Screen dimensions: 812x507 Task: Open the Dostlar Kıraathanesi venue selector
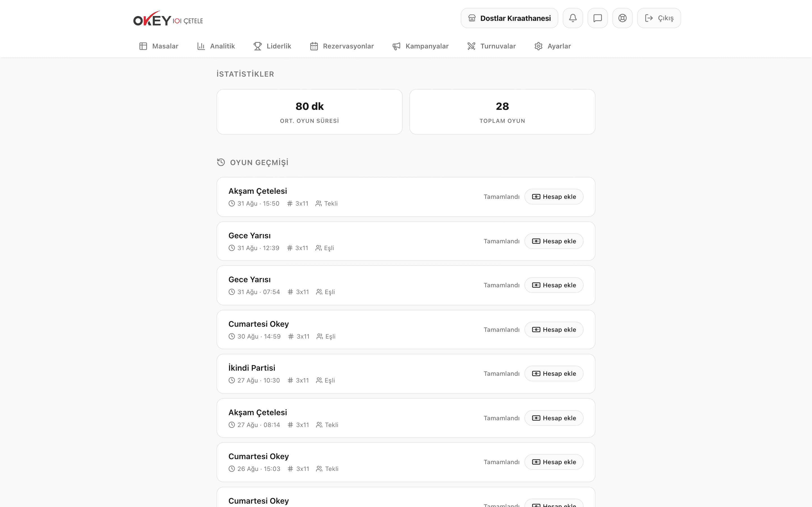(509, 18)
